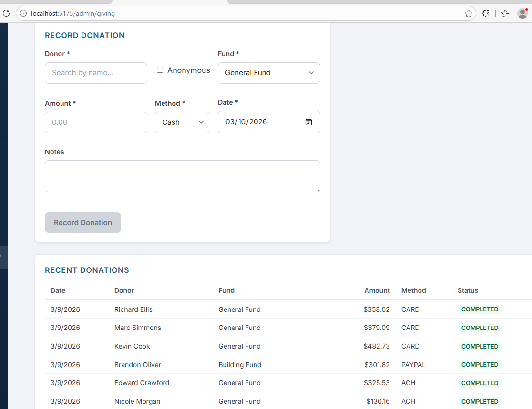Bookmark this page with the star icon

pos(468,13)
